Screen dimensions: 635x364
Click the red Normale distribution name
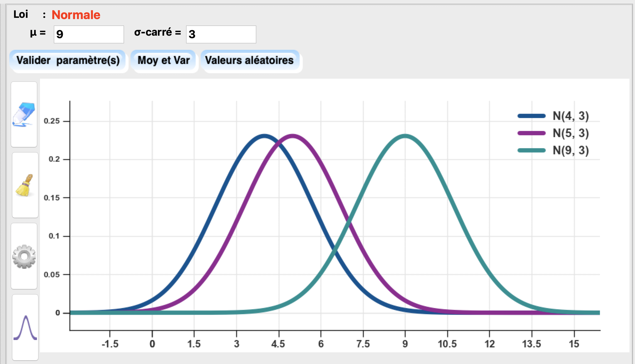click(76, 15)
